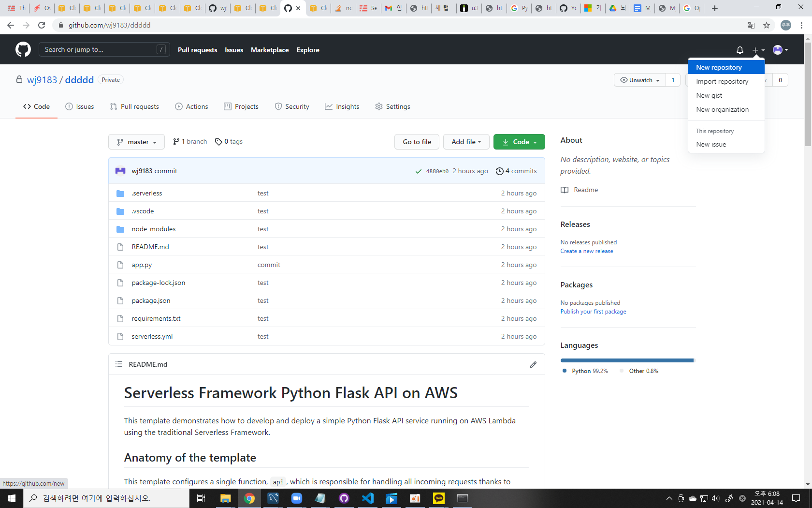
Task: Choose Import repository menu item
Action: [726, 81]
